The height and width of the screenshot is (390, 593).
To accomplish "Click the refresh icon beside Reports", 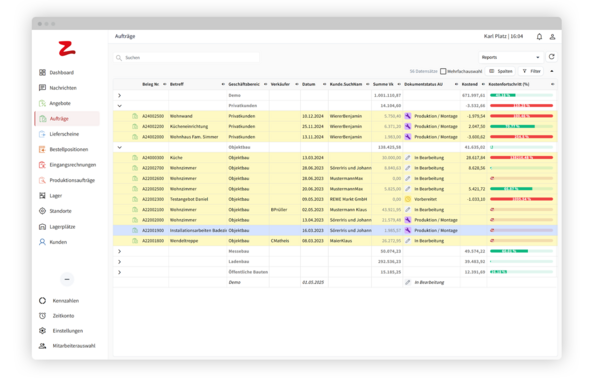I will pos(551,57).
